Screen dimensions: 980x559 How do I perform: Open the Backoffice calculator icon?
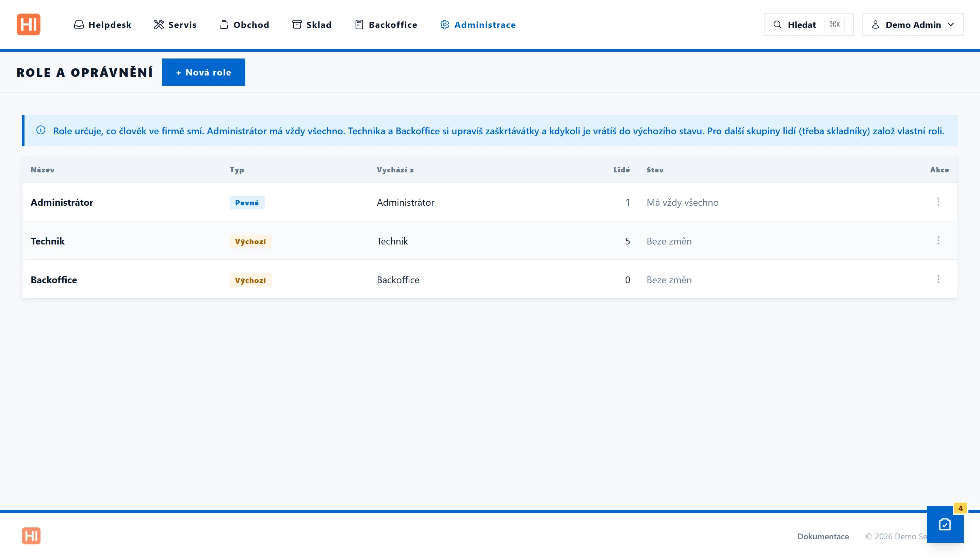point(359,24)
